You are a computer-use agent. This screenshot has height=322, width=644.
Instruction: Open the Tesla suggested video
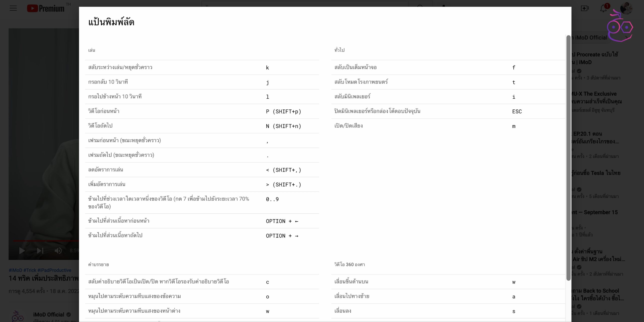coord(596,173)
